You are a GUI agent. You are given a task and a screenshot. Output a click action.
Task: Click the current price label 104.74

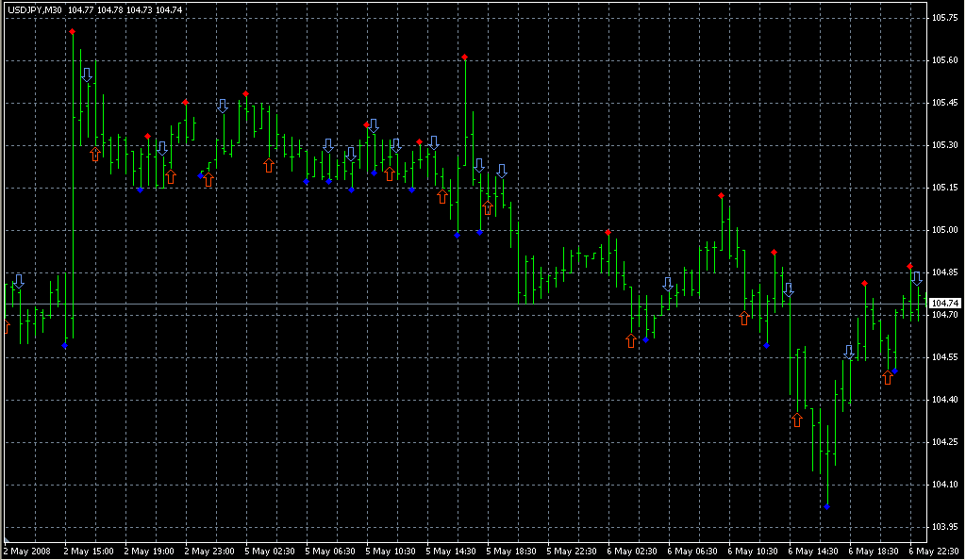click(944, 303)
